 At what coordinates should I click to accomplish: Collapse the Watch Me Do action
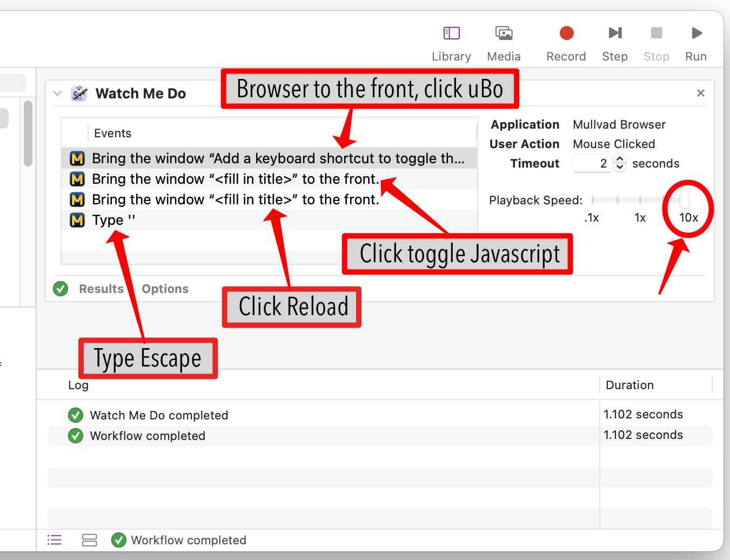coord(57,93)
